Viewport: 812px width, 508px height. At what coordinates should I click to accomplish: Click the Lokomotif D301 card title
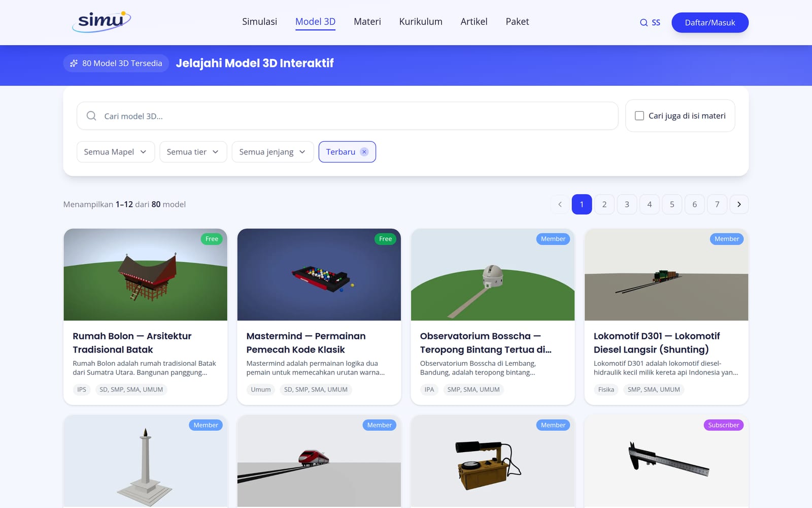657,343
